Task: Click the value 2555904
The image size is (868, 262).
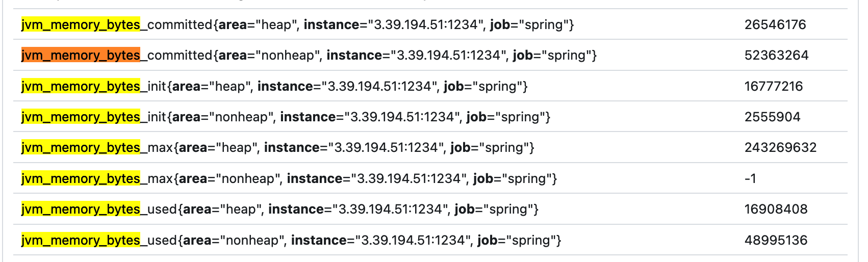Action: pyautogui.click(x=772, y=117)
